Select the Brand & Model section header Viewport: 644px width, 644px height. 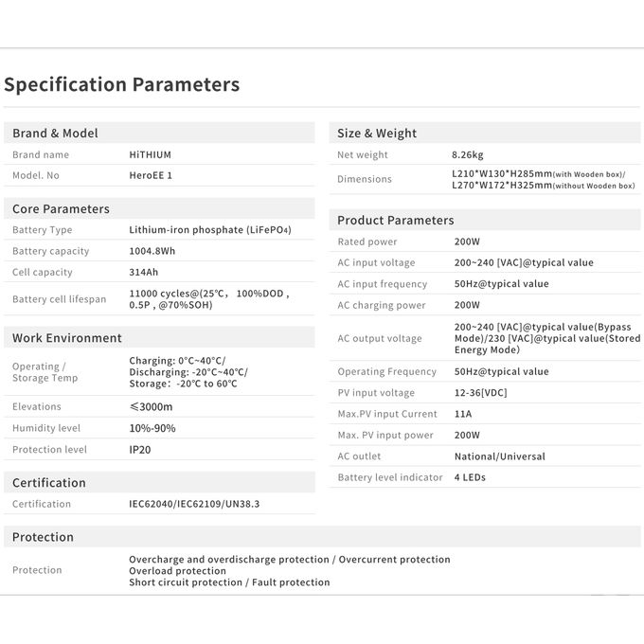[x=55, y=134]
